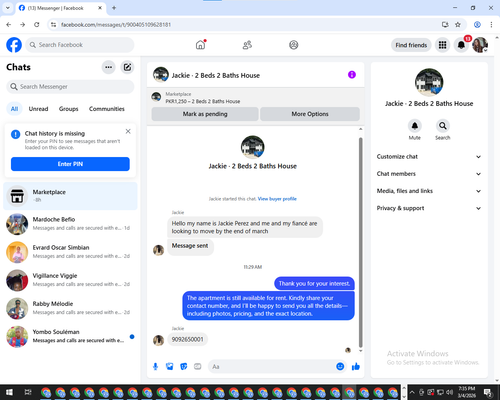Select the Unread chats filter tab
The image size is (500, 400).
click(38, 109)
